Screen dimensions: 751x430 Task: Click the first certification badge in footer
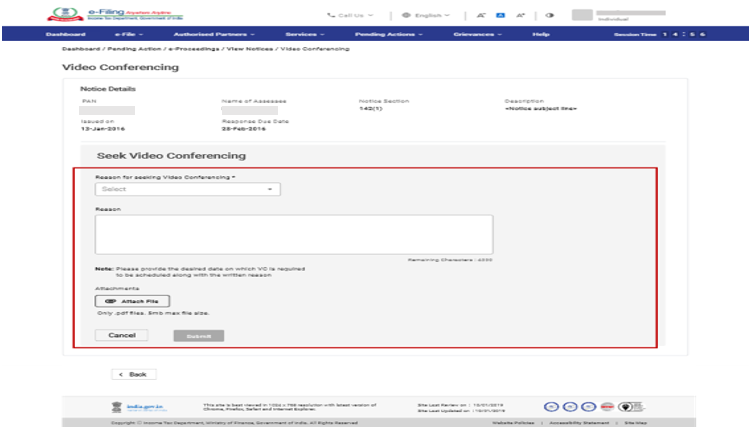click(551, 406)
